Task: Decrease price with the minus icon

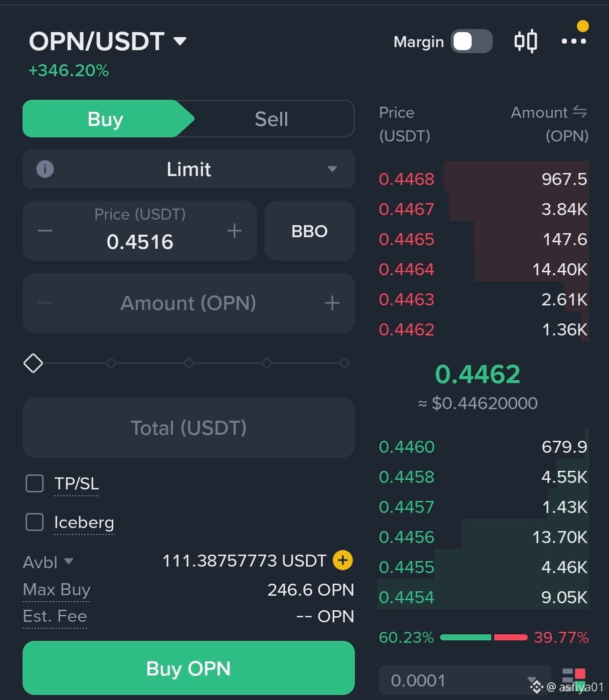Action: pyautogui.click(x=45, y=231)
